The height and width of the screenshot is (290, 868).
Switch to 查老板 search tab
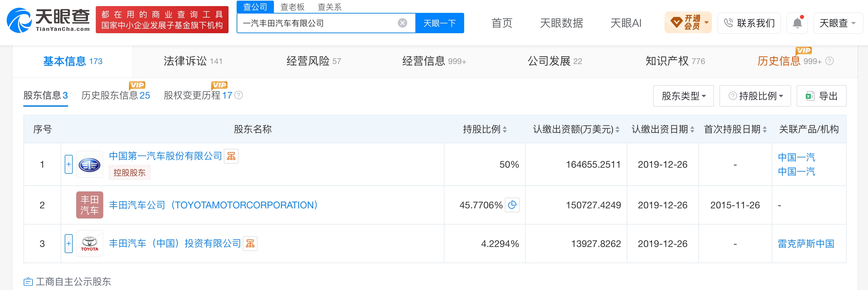point(292,7)
